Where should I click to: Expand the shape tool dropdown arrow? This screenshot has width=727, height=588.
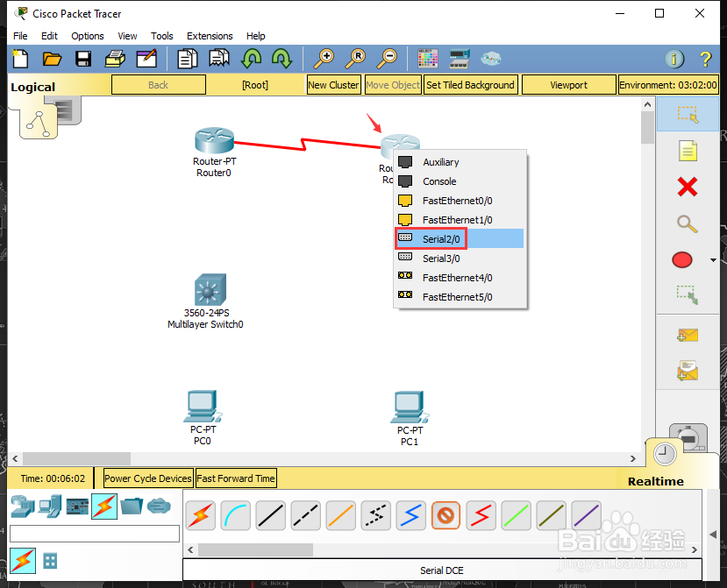click(713, 260)
